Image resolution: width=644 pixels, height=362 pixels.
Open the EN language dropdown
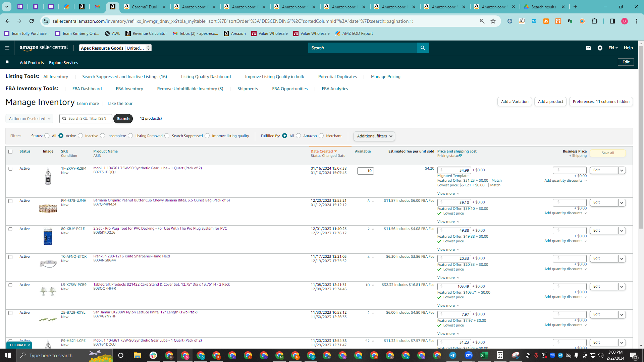[x=613, y=48]
